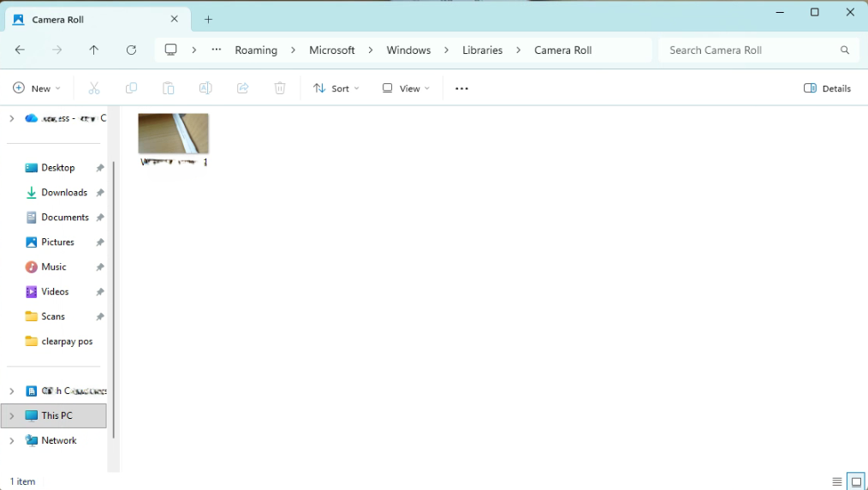Refresh the Camera Roll folder
This screenshot has width=868, height=490.
pos(131,50)
